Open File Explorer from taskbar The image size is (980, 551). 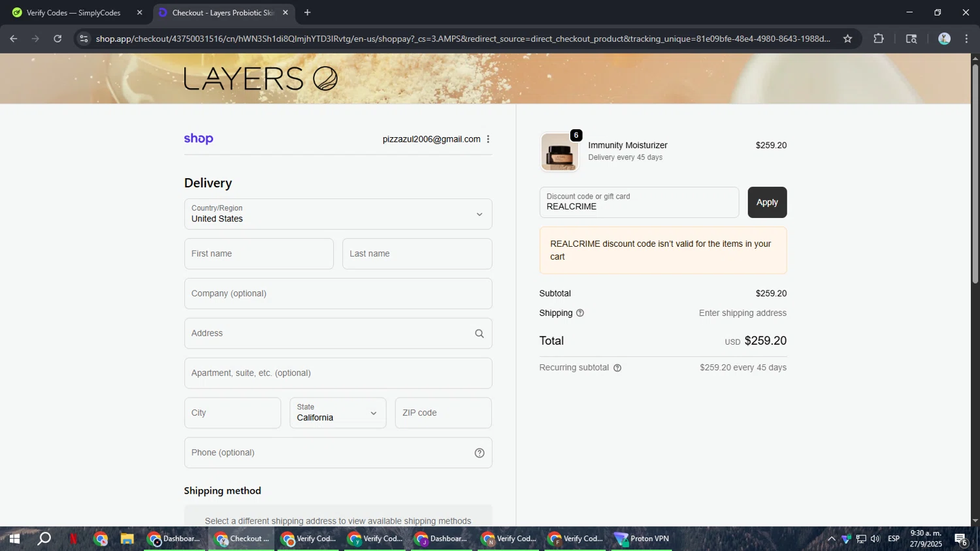click(127, 539)
